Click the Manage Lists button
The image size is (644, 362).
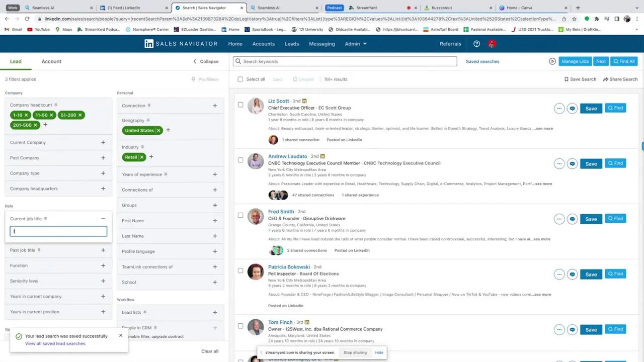click(x=575, y=61)
